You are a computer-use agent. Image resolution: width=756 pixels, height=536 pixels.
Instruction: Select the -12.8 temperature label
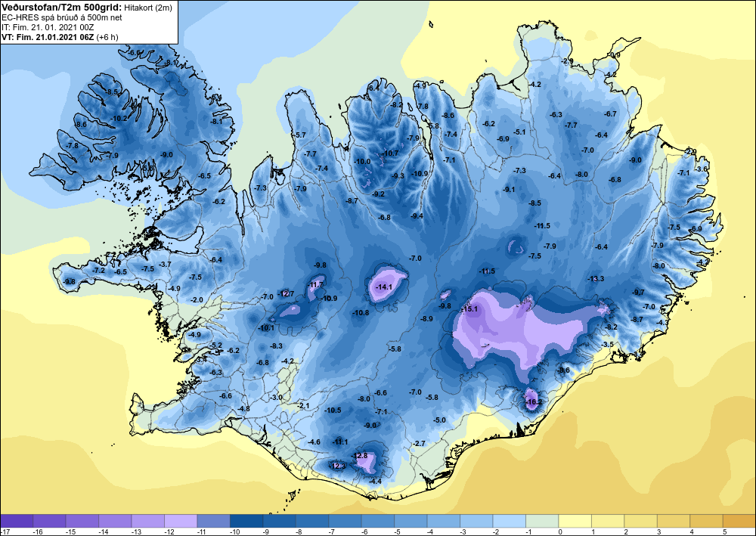[x=360, y=456]
